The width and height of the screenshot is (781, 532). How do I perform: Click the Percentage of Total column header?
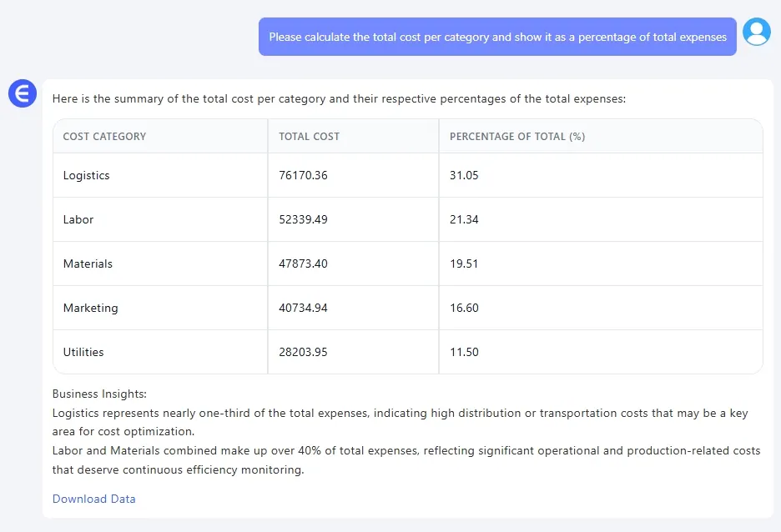[x=516, y=137]
